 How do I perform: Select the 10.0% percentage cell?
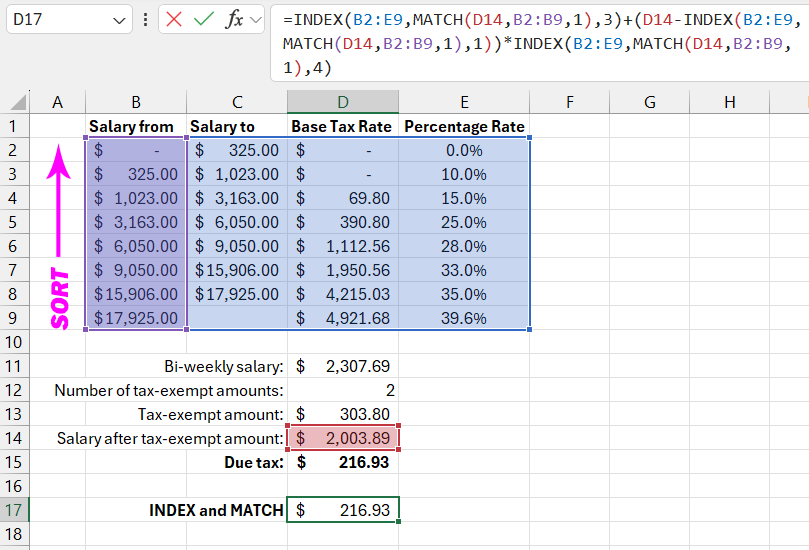pos(464,174)
